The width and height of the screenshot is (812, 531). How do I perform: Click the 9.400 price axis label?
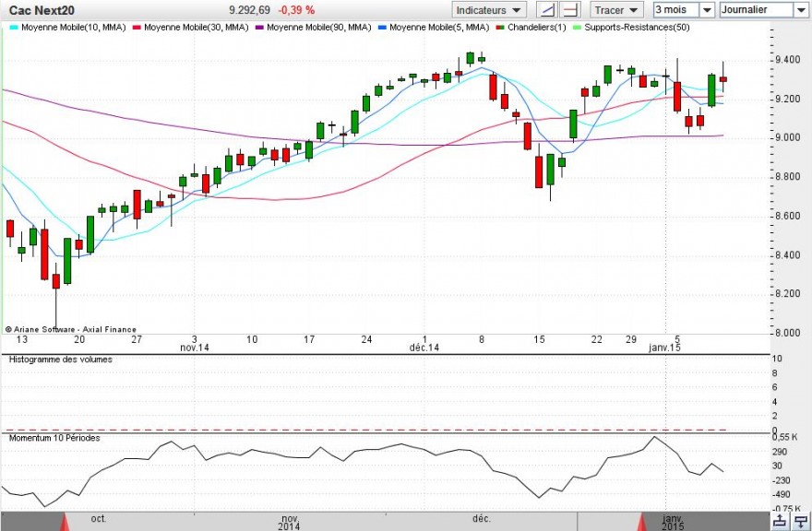[786, 60]
